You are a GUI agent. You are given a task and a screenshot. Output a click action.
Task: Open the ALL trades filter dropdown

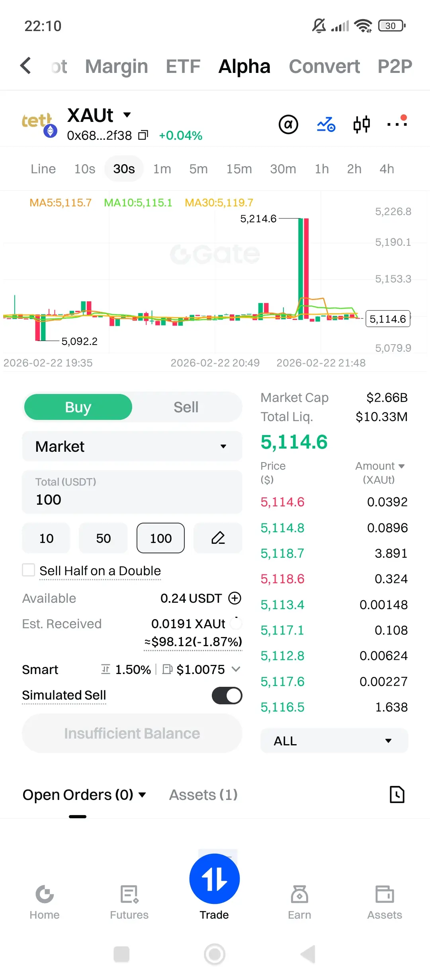pyautogui.click(x=334, y=741)
